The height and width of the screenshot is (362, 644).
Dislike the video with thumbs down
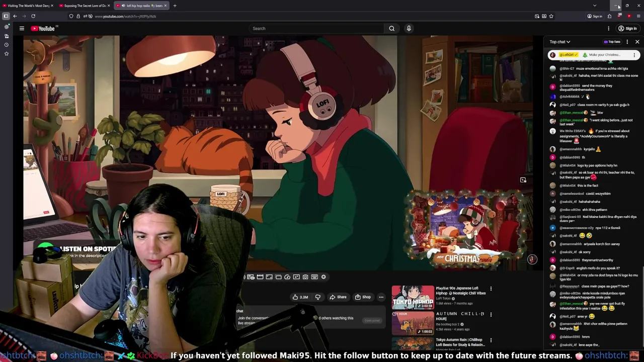[x=317, y=297]
